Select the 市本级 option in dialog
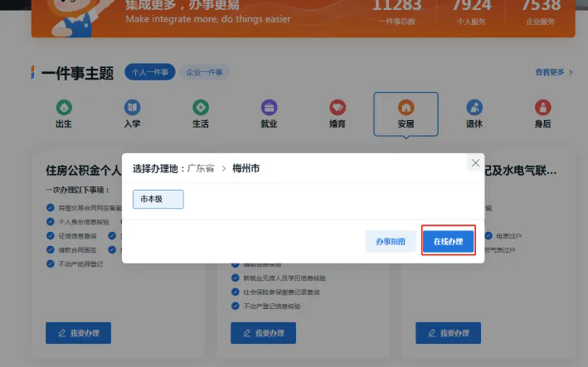Viewport: 588px width, 367px height. (158, 199)
